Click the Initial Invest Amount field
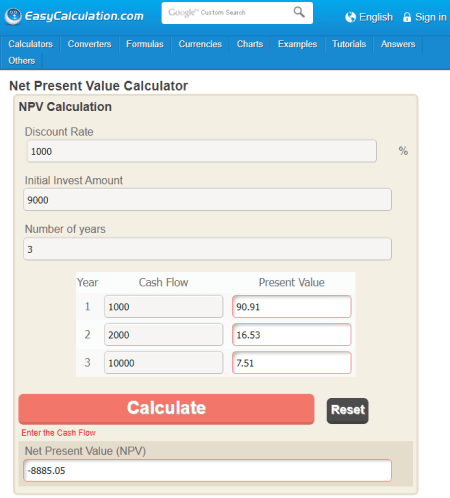The width and height of the screenshot is (450, 498). 207,200
